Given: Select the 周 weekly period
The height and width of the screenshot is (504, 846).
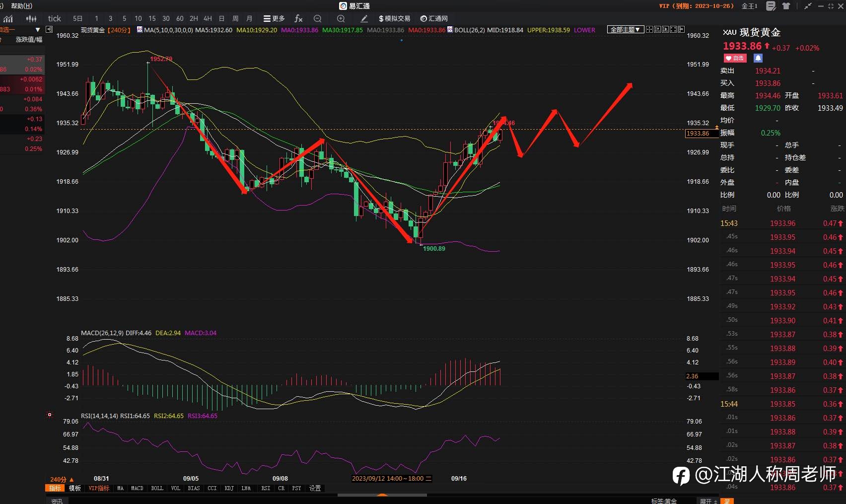Looking at the screenshot, I should [x=235, y=18].
